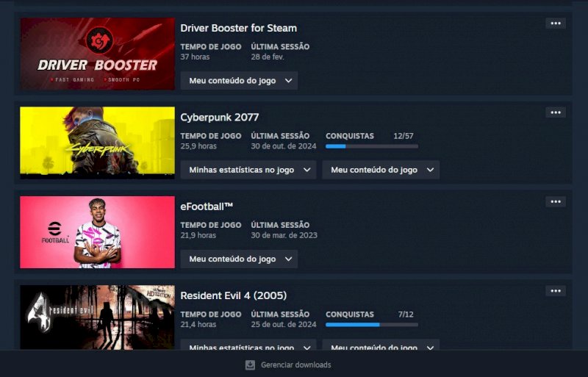Click the Cyberpunk 2077 achievements progress bar
588x377 pixels.
point(372,147)
